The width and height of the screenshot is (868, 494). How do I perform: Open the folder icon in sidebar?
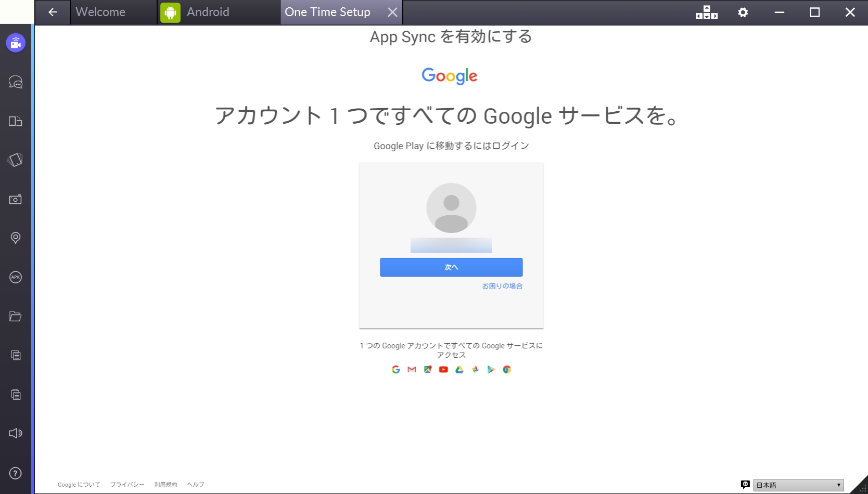(16, 316)
